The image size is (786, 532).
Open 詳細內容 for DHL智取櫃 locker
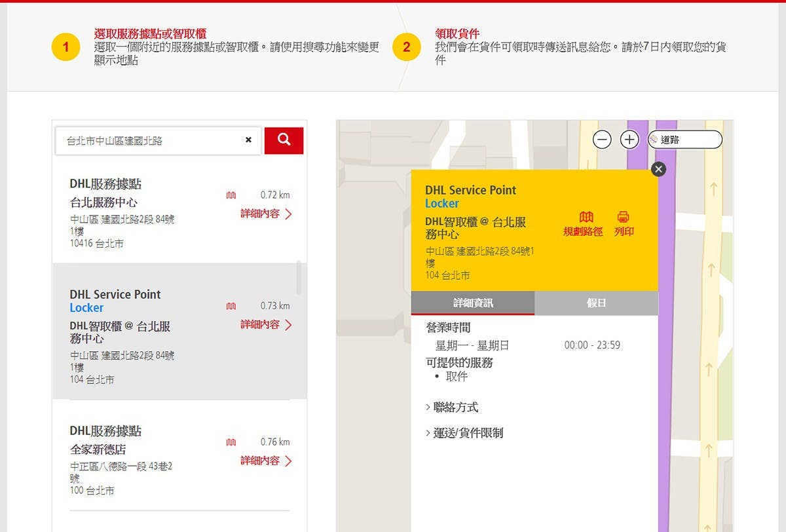(266, 324)
